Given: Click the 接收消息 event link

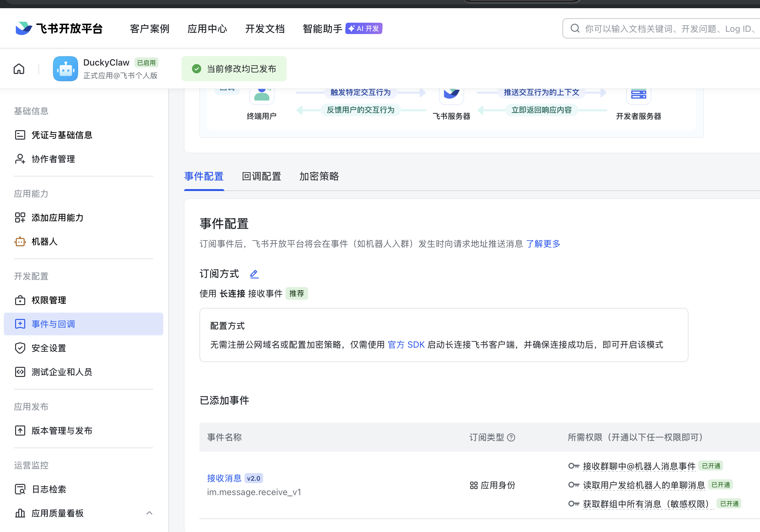Looking at the screenshot, I should click(x=224, y=478).
